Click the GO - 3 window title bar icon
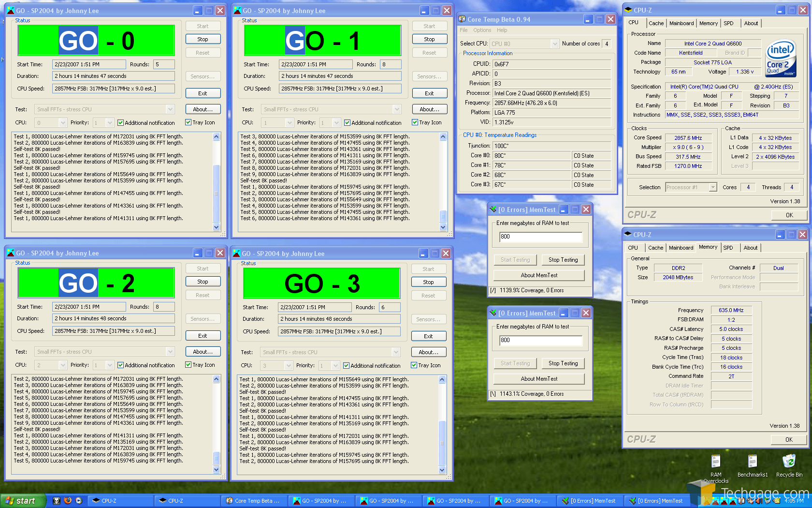Viewport: 812px width, 508px height. (237, 253)
